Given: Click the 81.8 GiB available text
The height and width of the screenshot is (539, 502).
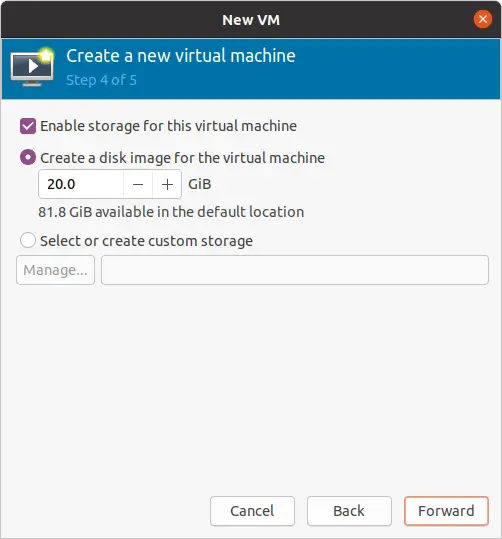Looking at the screenshot, I should click(171, 212).
